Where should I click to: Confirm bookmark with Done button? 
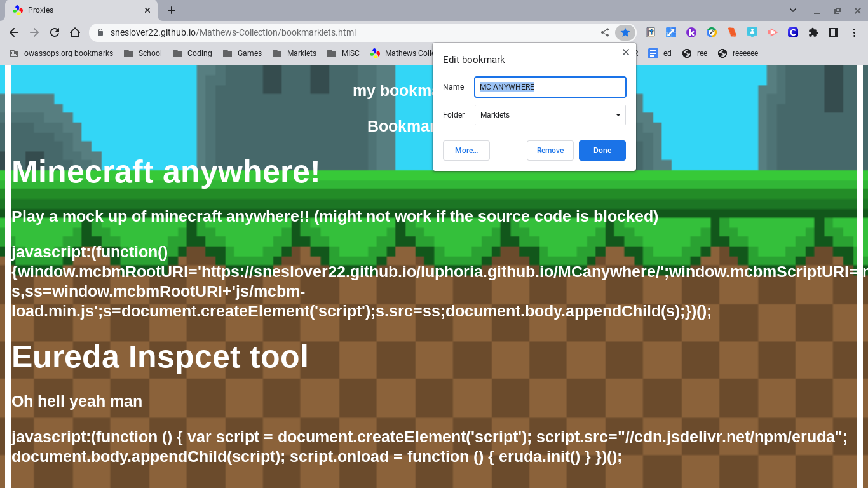click(x=602, y=151)
